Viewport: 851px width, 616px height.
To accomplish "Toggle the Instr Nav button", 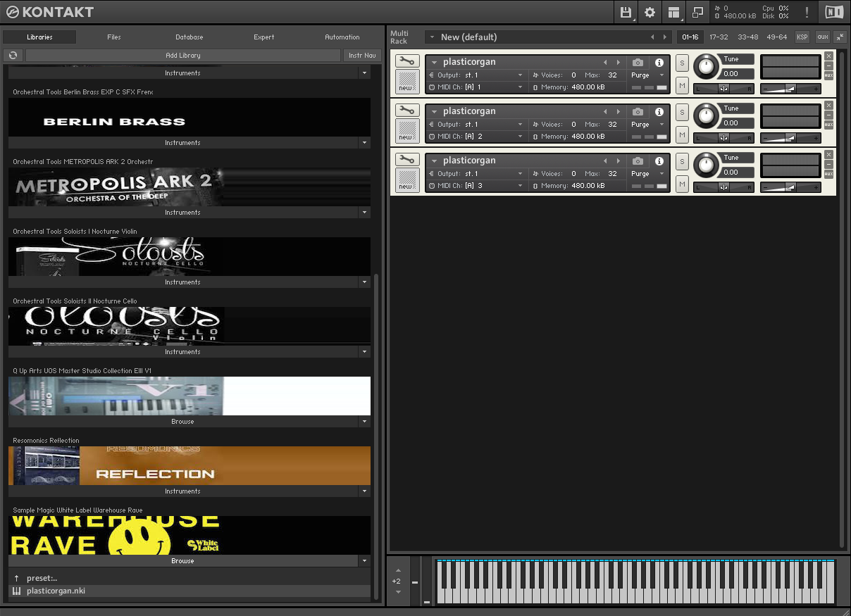I will (362, 55).
